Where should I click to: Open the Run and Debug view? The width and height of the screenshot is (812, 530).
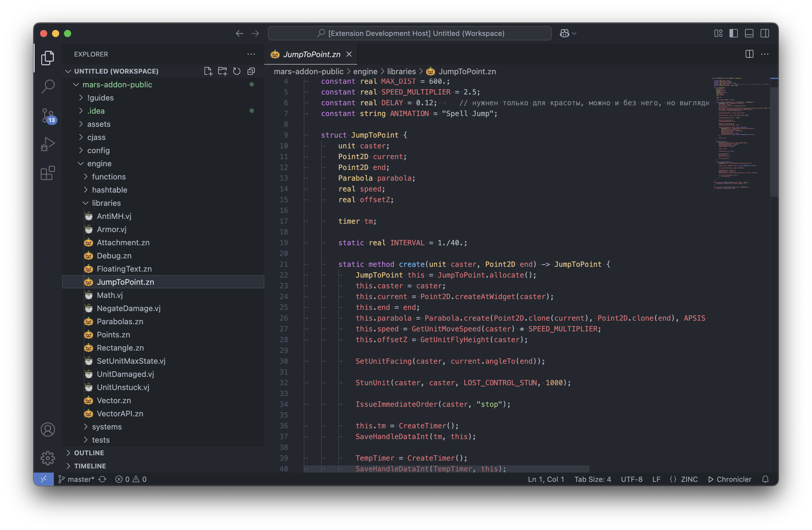click(48, 144)
